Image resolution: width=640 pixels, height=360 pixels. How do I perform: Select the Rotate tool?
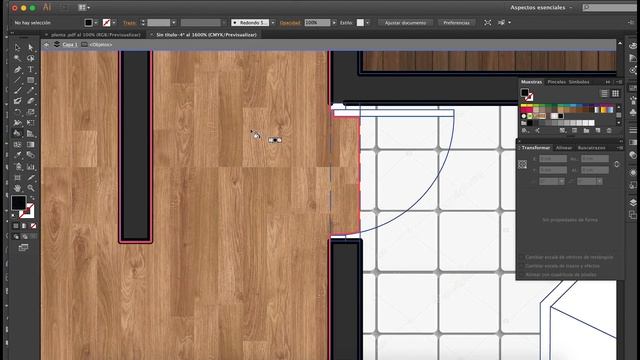coord(17,112)
